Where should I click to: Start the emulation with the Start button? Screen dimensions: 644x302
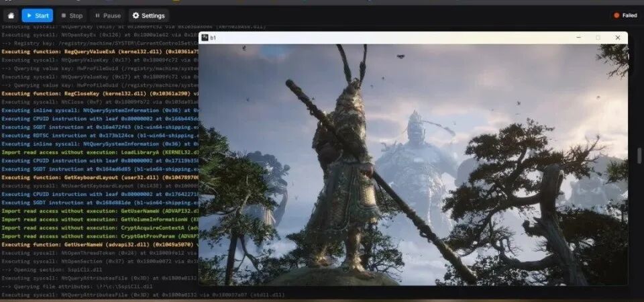tap(38, 15)
